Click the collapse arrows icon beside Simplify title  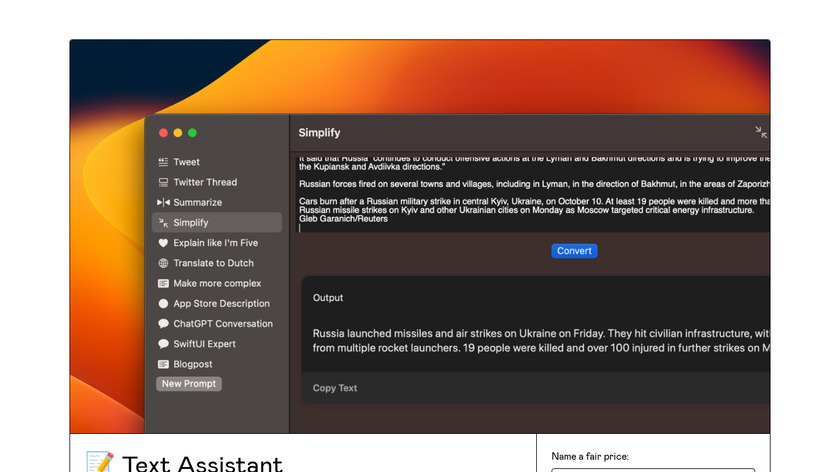click(761, 132)
